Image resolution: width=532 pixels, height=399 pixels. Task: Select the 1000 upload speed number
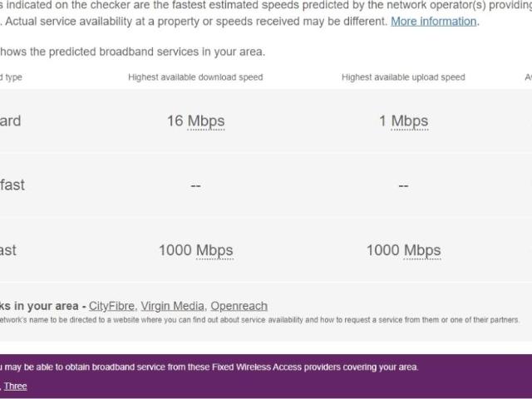383,250
